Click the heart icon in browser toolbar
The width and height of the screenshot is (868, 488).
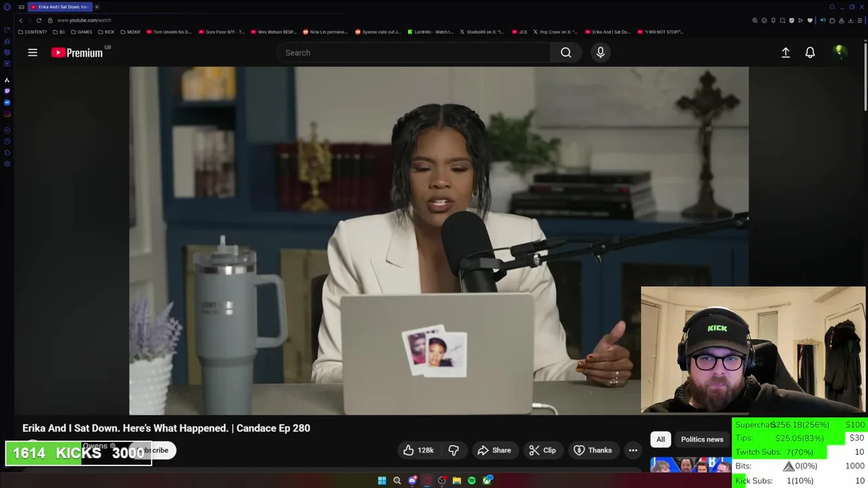[810, 20]
